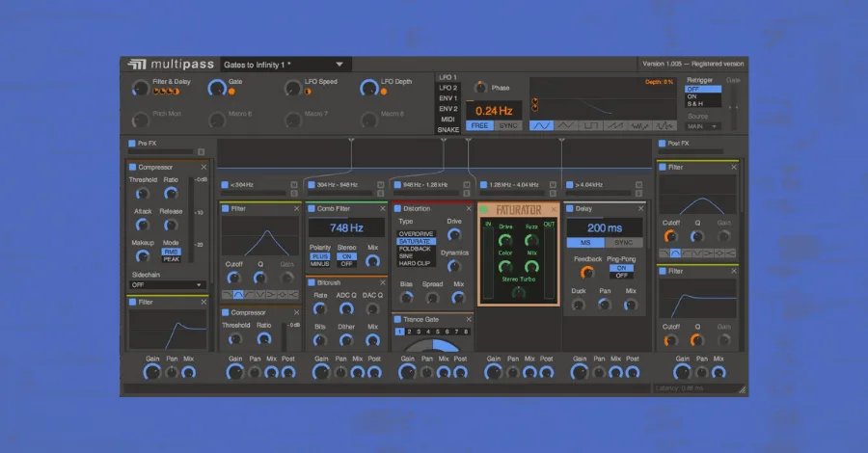Click the multipass logo

click(171, 65)
